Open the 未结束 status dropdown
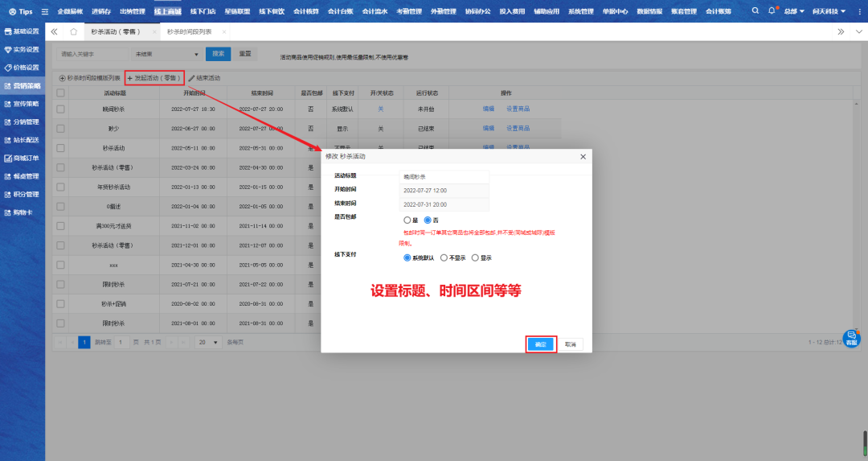Viewport: 868px width, 461px height. click(166, 54)
